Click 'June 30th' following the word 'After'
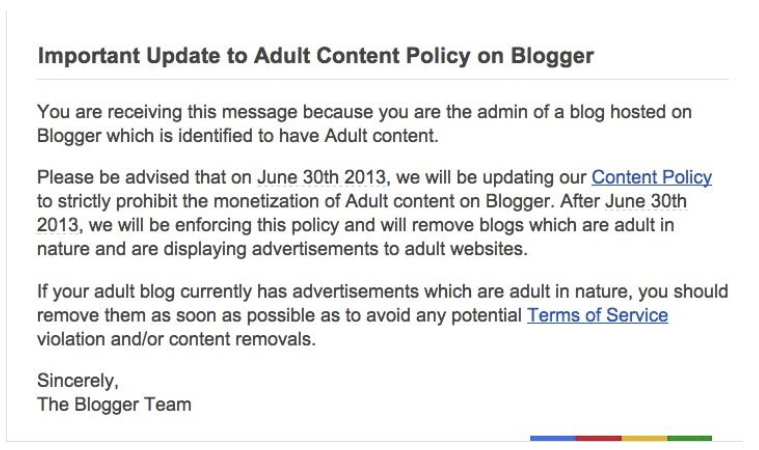Screen dimensions: 759x450 tap(650, 201)
